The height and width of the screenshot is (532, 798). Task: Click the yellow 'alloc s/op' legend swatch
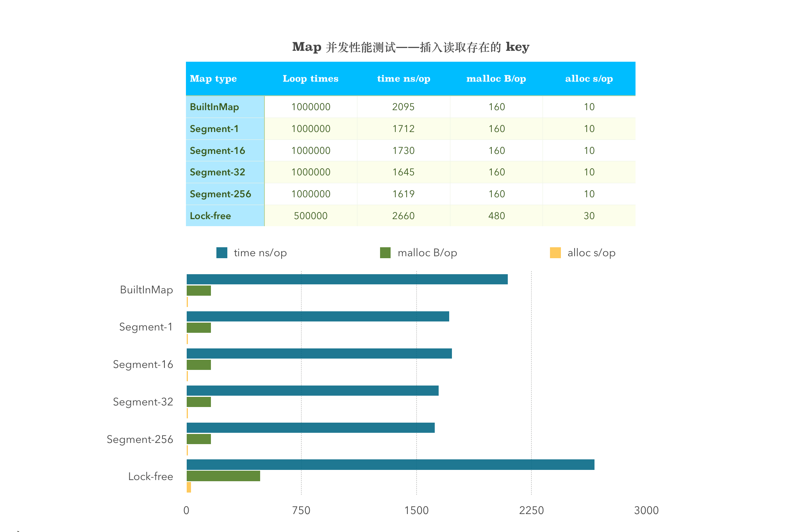coord(555,253)
